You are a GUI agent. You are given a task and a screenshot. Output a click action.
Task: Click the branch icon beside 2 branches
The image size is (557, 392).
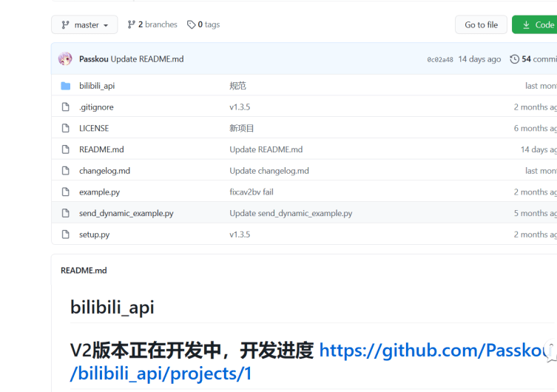click(x=132, y=24)
